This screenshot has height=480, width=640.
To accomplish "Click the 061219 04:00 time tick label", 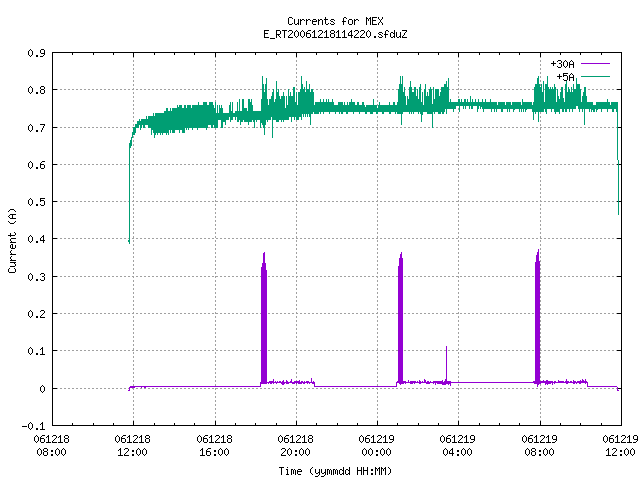I will [x=458, y=446].
